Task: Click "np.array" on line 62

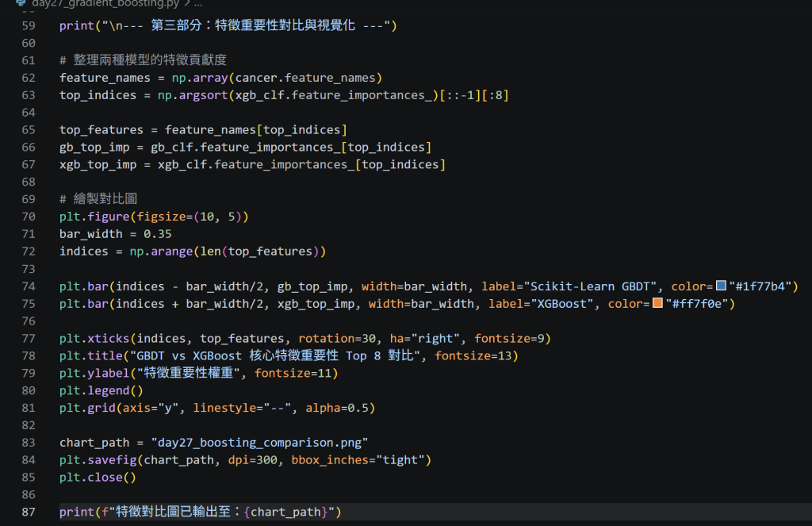Action: tap(200, 78)
